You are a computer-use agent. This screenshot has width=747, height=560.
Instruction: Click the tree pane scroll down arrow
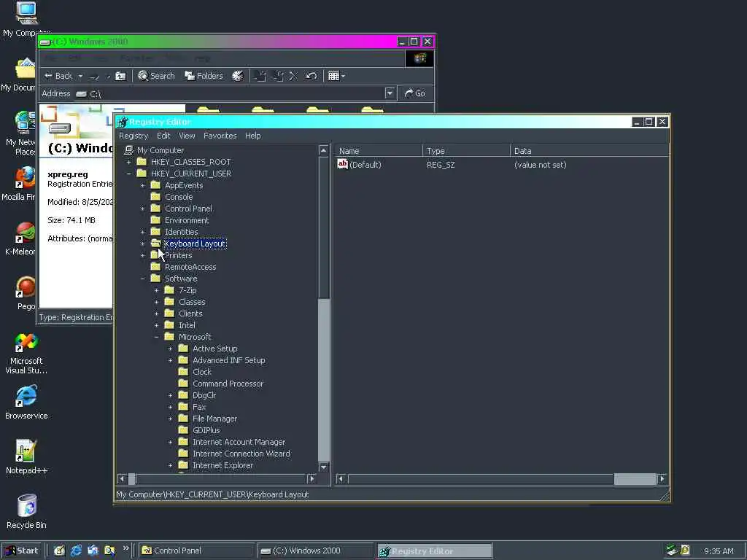(323, 467)
